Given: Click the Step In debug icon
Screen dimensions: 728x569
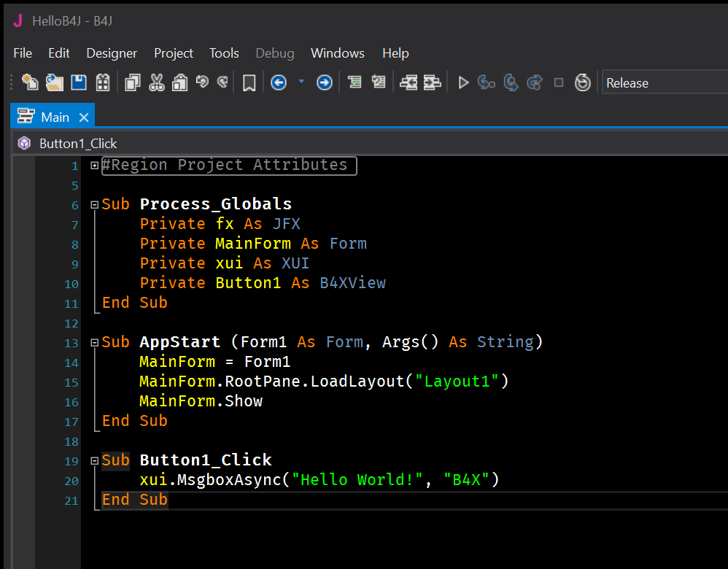Looking at the screenshot, I should coord(486,82).
